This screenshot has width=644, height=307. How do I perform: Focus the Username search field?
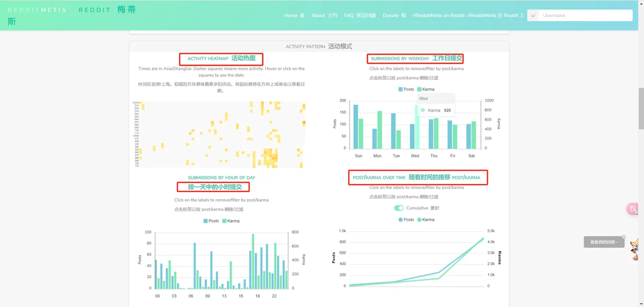pyautogui.click(x=585, y=16)
